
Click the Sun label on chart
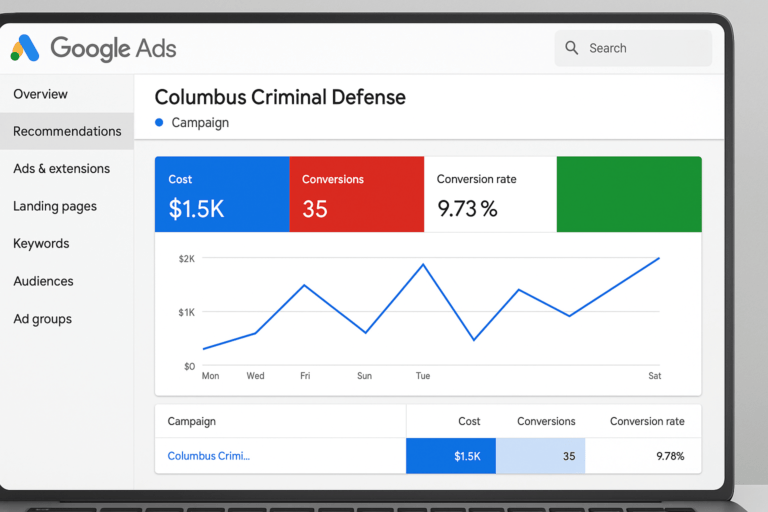click(364, 376)
